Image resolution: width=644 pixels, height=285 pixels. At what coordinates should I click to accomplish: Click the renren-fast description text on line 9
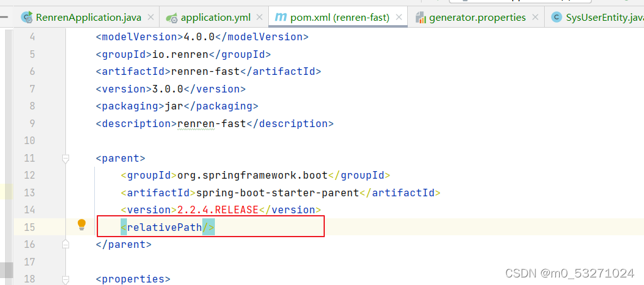click(x=211, y=123)
